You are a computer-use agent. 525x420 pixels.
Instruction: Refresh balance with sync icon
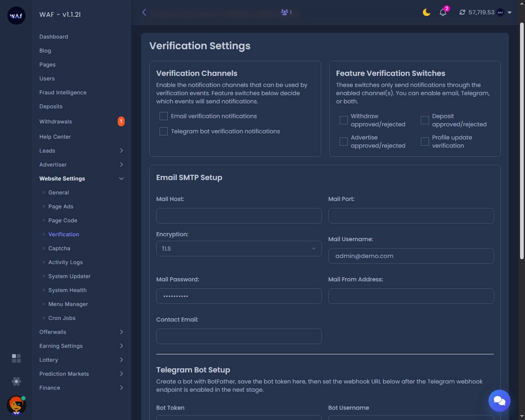click(462, 12)
